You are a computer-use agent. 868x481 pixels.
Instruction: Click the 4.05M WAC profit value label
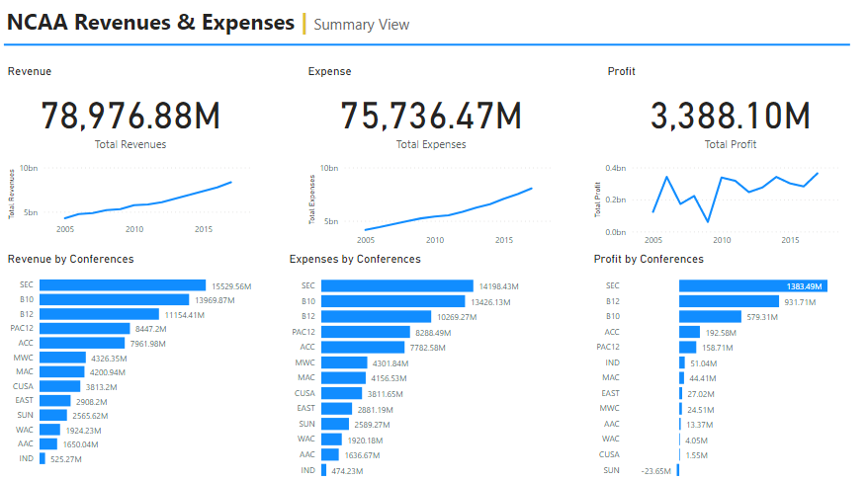696,441
